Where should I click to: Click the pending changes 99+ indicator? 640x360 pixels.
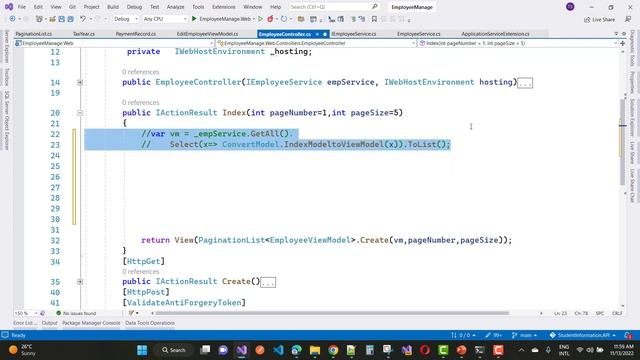(494, 335)
